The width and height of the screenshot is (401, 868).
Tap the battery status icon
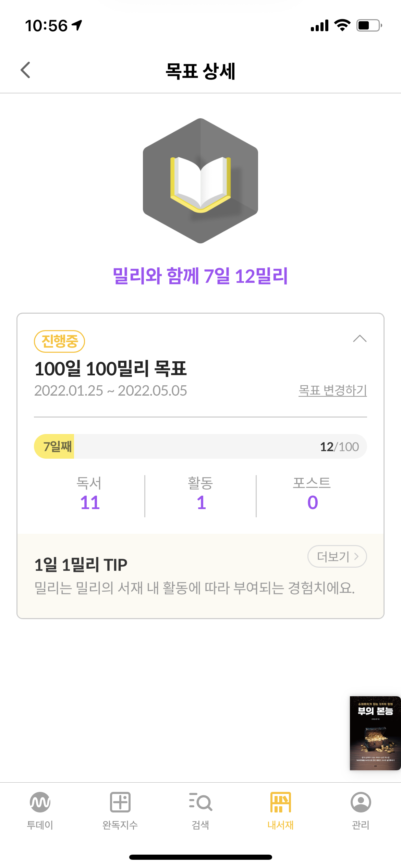369,26
